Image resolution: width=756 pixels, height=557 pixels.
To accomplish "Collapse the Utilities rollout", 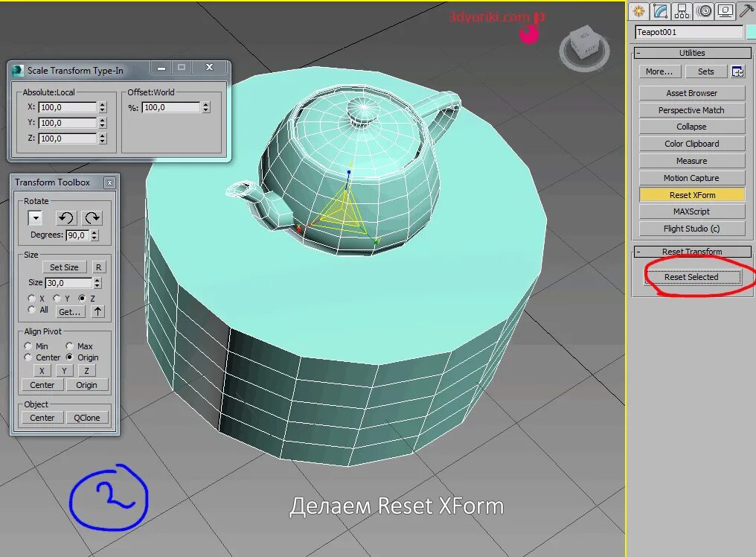I will tap(638, 53).
